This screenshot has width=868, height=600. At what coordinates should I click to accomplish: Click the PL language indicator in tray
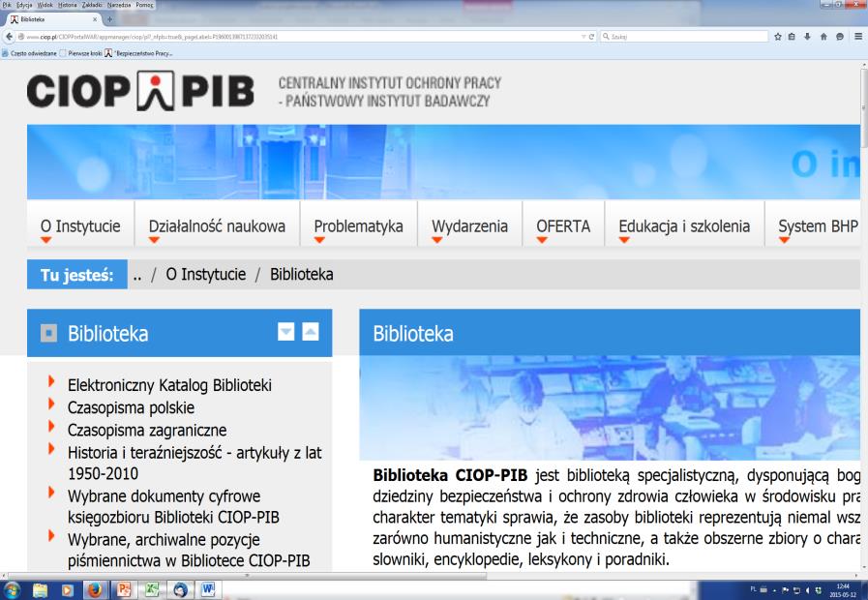point(754,589)
